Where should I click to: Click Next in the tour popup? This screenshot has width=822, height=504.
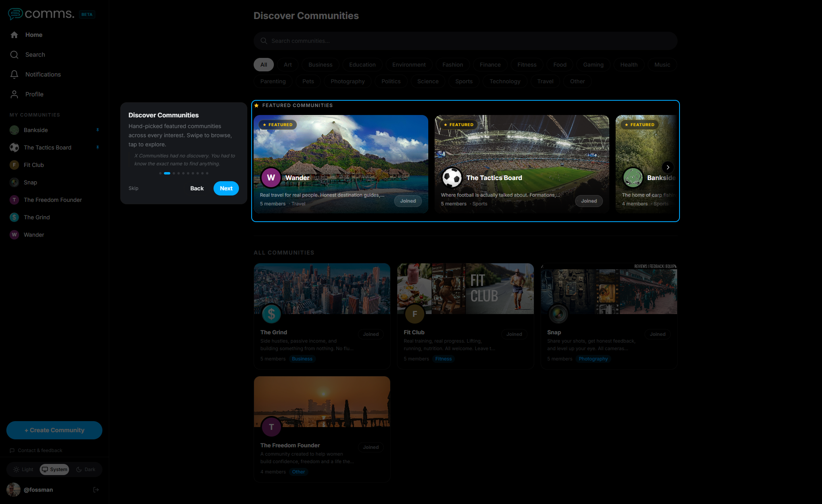point(226,188)
